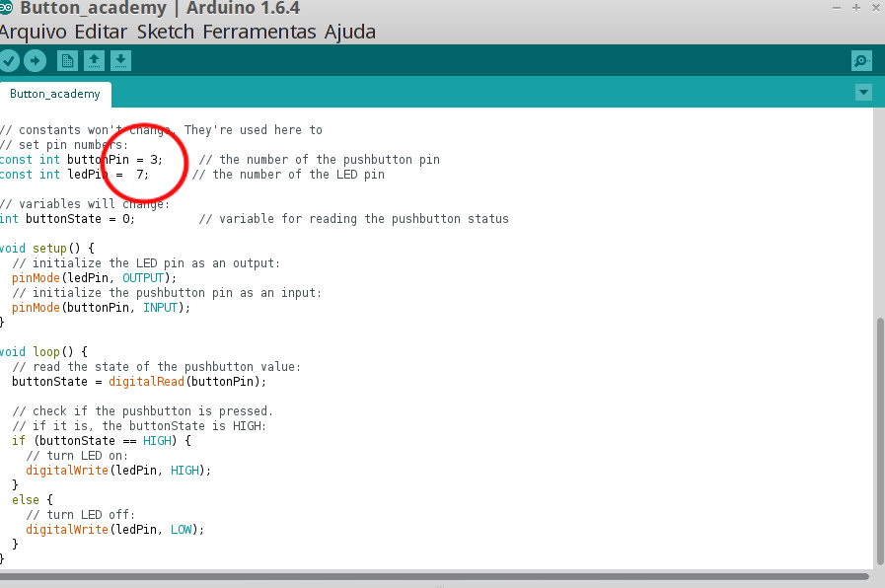
Task: Click the horizontal scrollbar at bottom
Action: 433,576
